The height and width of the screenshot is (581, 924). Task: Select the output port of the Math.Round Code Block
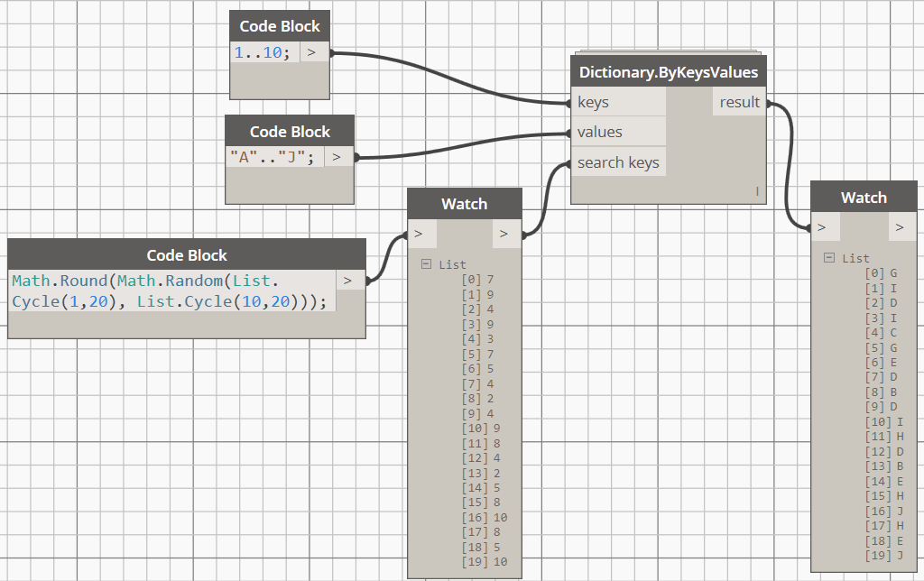click(x=348, y=280)
